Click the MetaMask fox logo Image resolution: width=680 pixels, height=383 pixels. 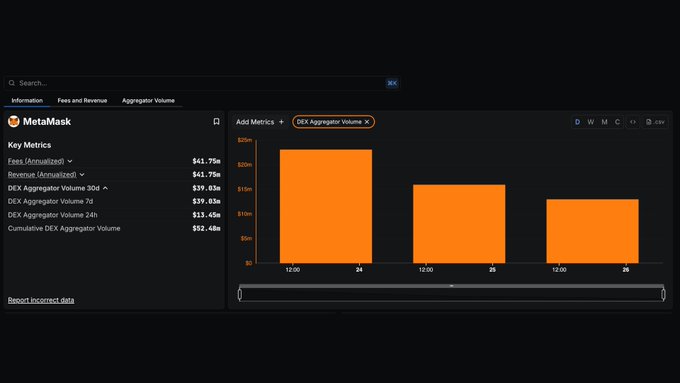pos(14,121)
